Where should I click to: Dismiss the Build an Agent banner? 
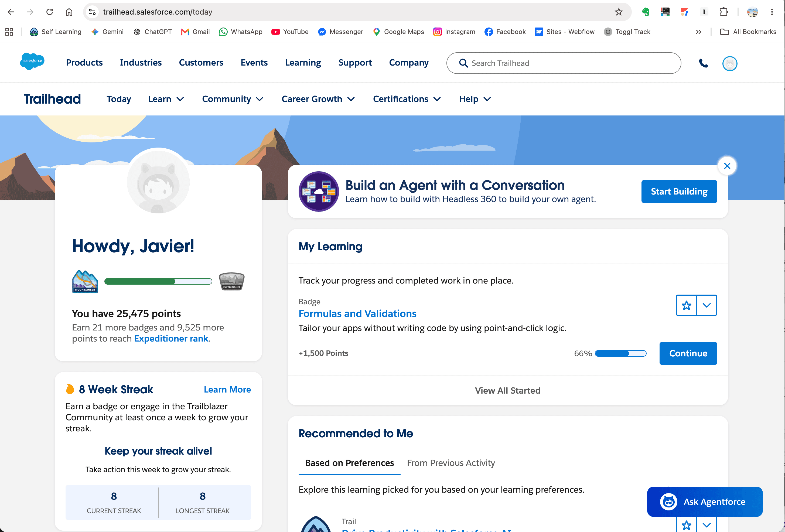(x=727, y=166)
